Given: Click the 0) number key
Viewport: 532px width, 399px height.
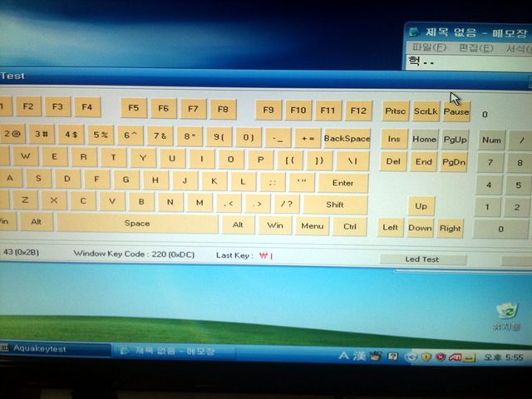Looking at the screenshot, I should pyautogui.click(x=249, y=137).
